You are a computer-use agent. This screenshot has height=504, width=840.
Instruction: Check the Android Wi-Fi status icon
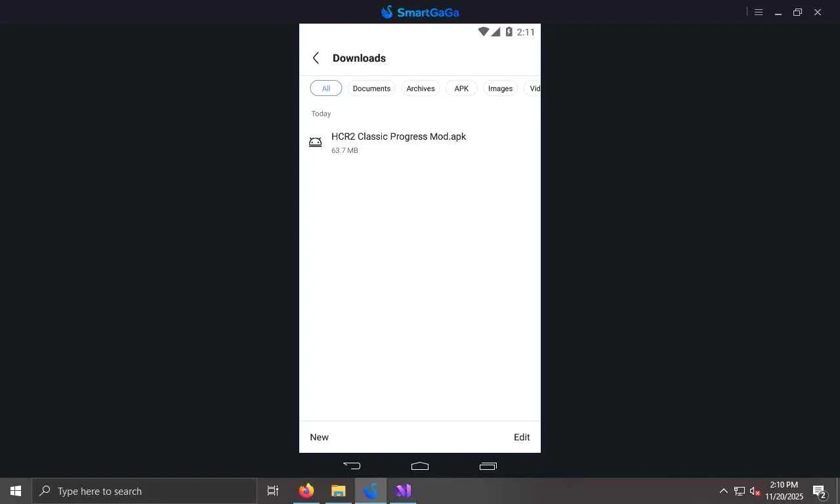pyautogui.click(x=484, y=31)
